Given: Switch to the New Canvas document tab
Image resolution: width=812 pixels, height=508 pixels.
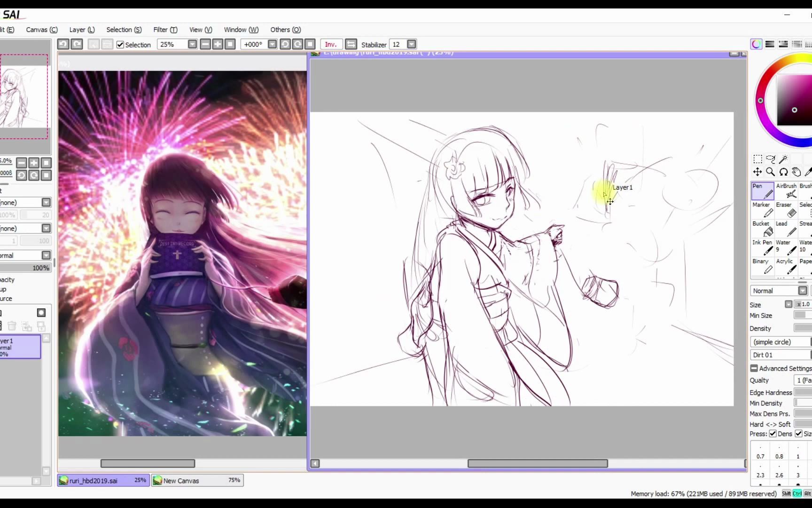Looking at the screenshot, I should click(x=197, y=480).
